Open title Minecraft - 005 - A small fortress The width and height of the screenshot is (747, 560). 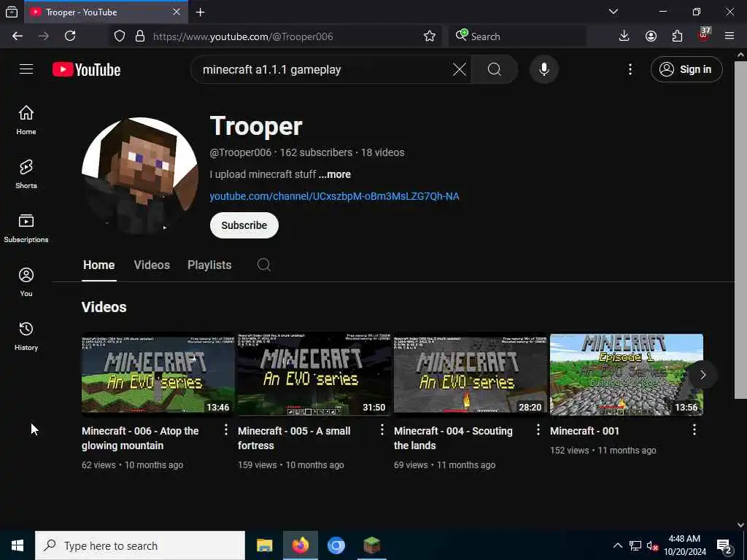click(294, 438)
